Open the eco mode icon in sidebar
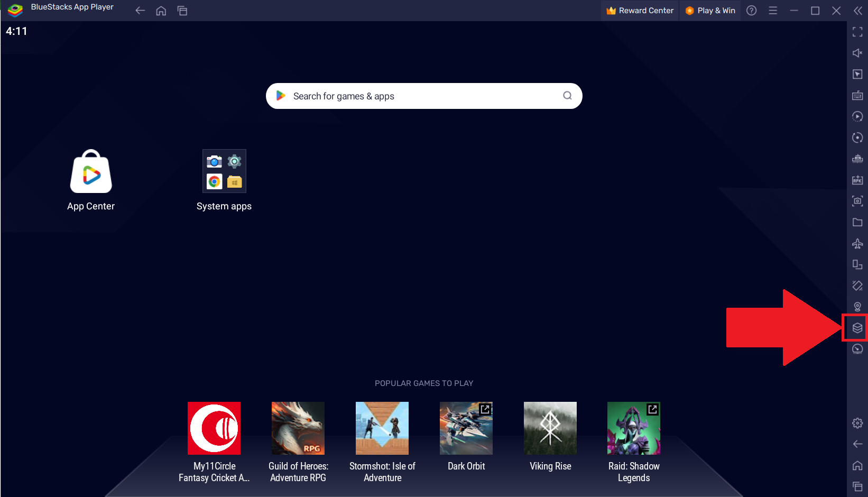The height and width of the screenshot is (497, 868). tap(857, 349)
